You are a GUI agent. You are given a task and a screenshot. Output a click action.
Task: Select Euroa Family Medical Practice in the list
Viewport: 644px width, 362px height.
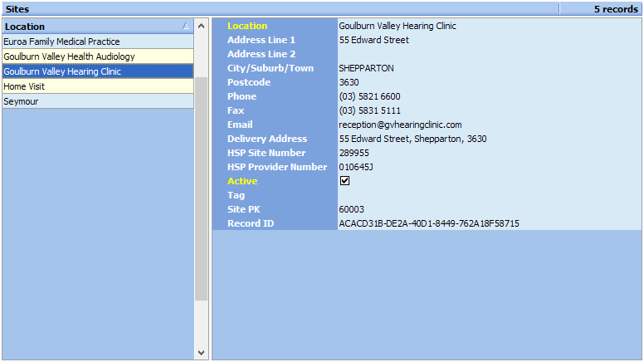(98, 42)
